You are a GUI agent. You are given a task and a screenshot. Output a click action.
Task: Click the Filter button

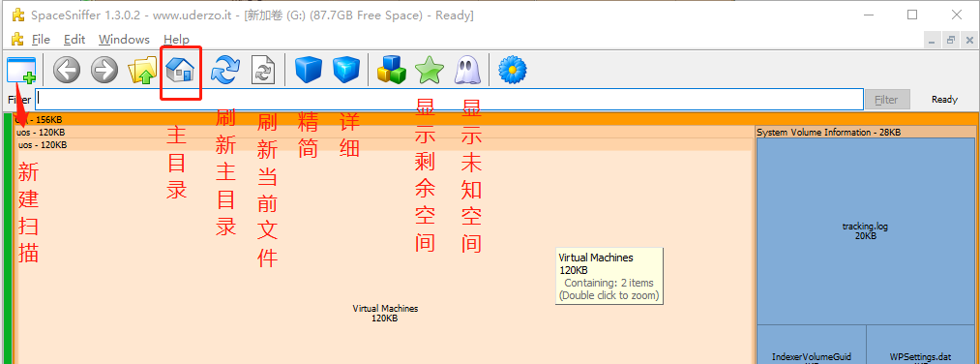[886, 100]
